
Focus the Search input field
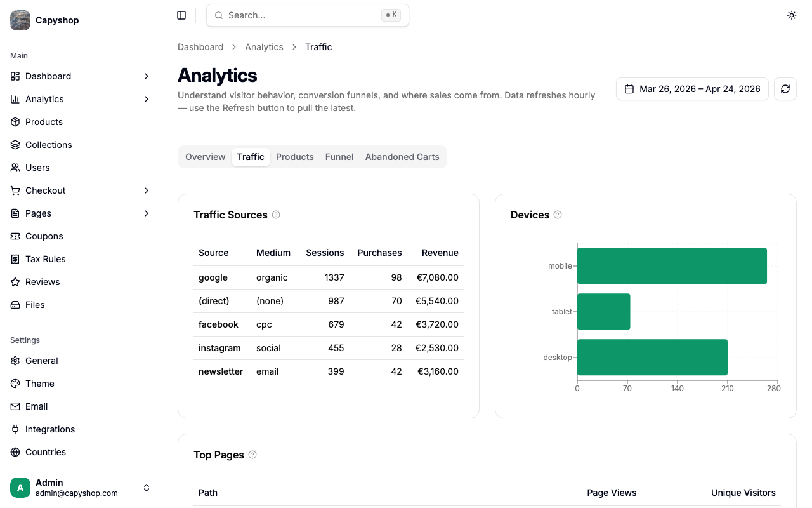[308, 15]
